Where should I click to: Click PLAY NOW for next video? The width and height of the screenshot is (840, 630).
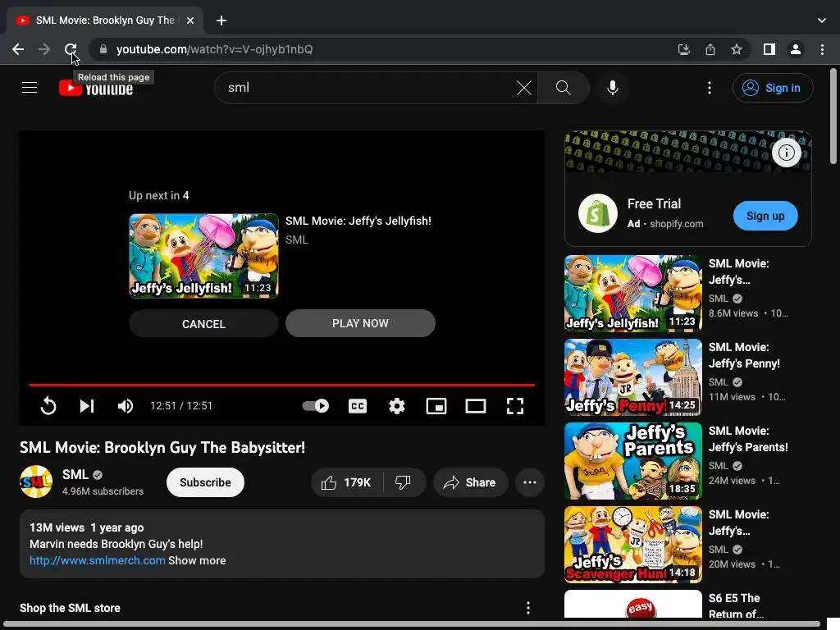click(360, 323)
